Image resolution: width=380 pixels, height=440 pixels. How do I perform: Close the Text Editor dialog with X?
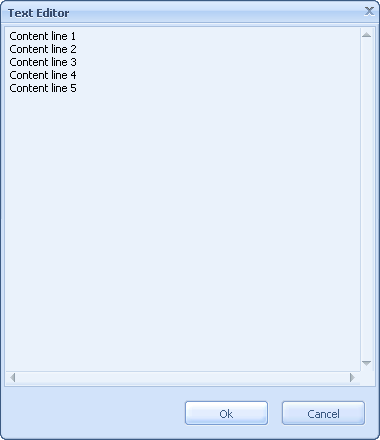pyautogui.click(x=369, y=11)
